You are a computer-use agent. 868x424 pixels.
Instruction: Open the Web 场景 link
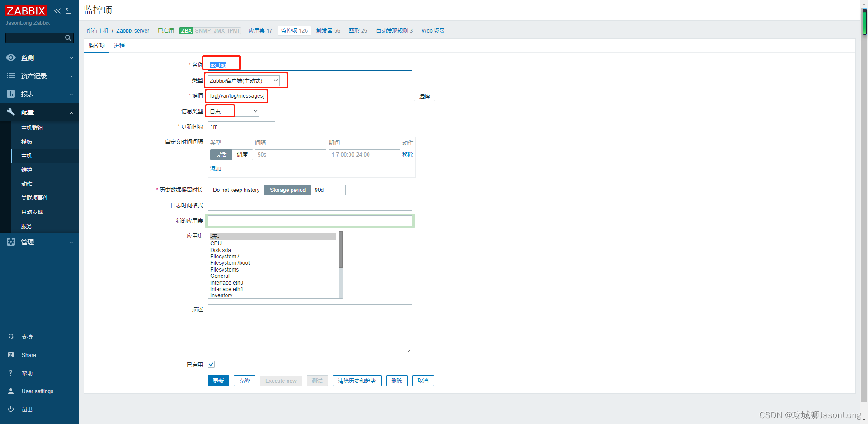click(433, 31)
